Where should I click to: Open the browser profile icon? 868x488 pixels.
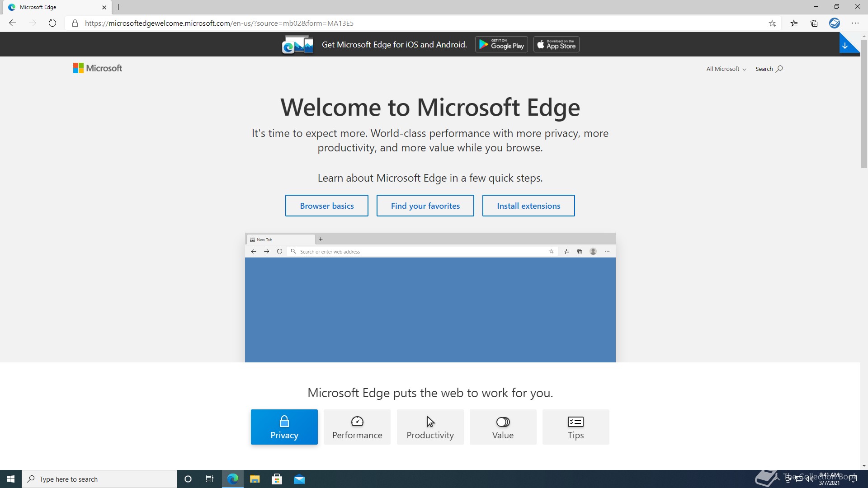pos(835,23)
